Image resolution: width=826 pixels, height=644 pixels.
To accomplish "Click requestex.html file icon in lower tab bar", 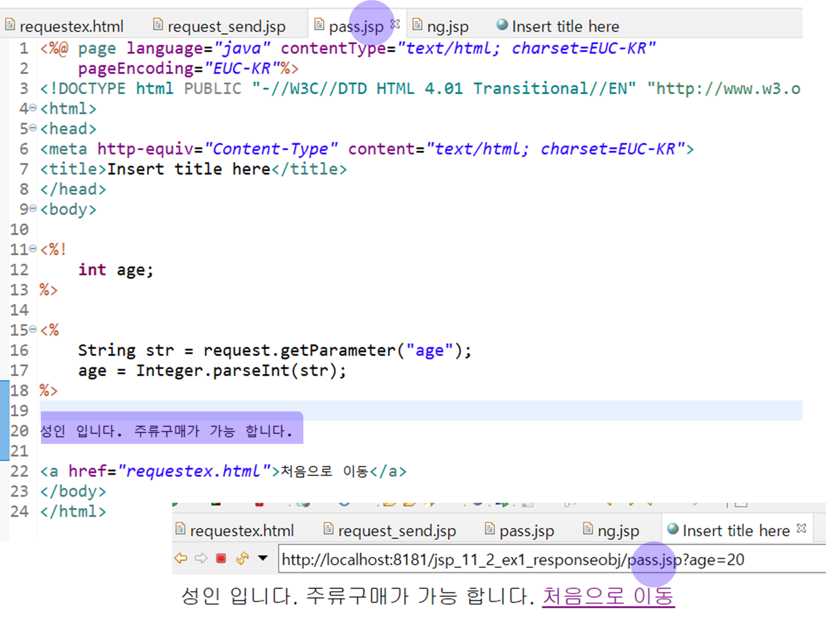I will click(x=181, y=528).
